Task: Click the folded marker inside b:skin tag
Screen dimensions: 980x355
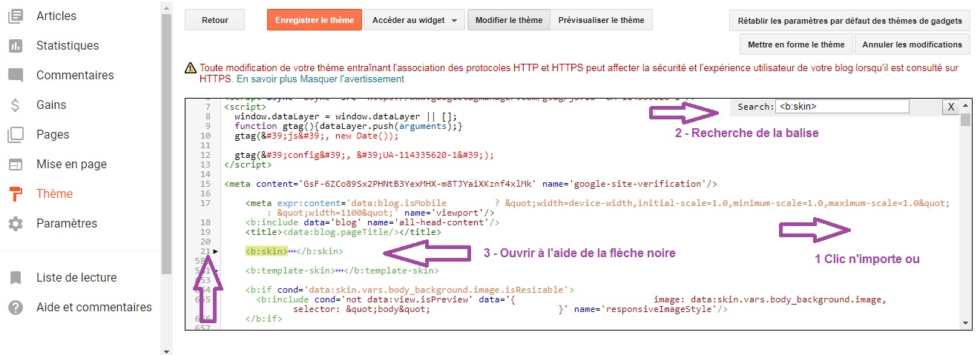Action: tap(292, 251)
